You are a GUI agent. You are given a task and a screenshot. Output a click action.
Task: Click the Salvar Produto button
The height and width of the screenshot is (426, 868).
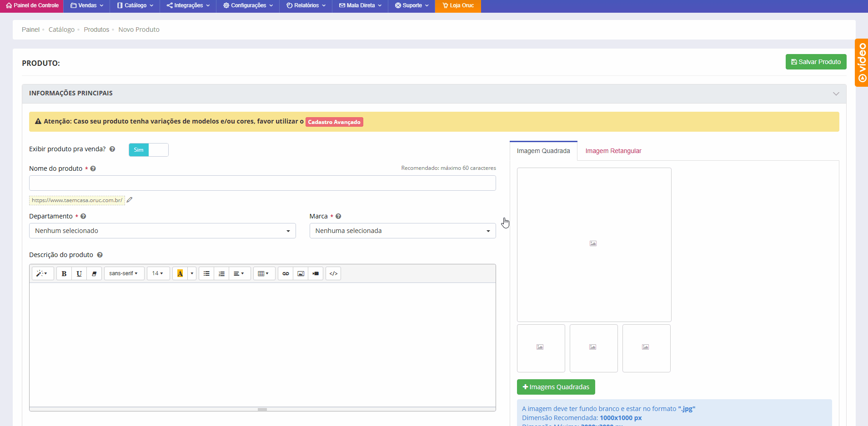[x=816, y=62]
